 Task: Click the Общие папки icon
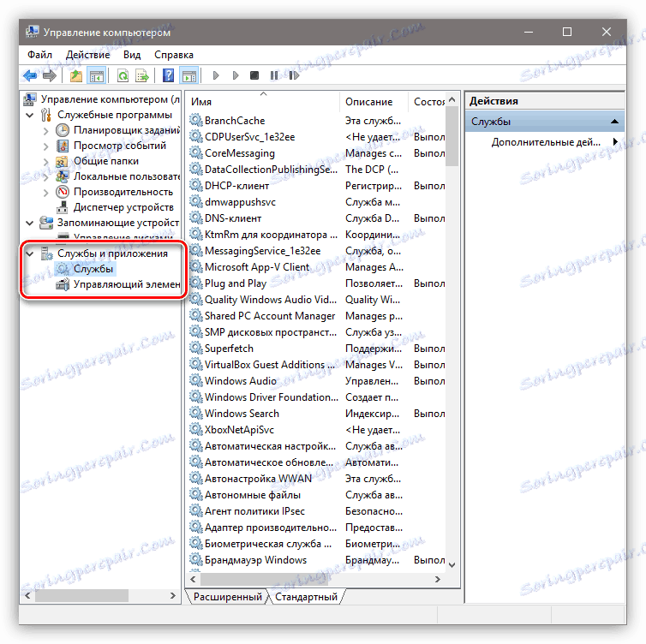pos(63,161)
